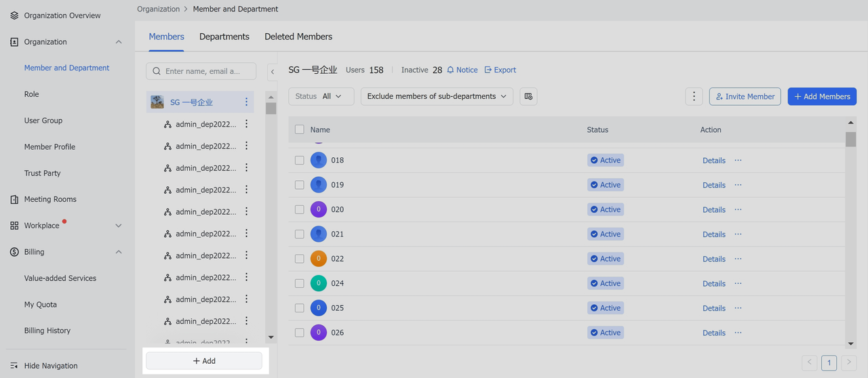Open the column settings icon beside filters
Image resolution: width=868 pixels, height=378 pixels.
528,96
